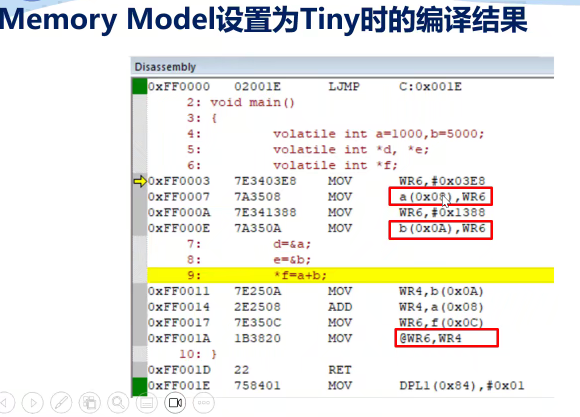This screenshot has height=417, width=580.
Task: Click the green gutter marker beside 0xFF001E
Action: pyautogui.click(x=140, y=386)
